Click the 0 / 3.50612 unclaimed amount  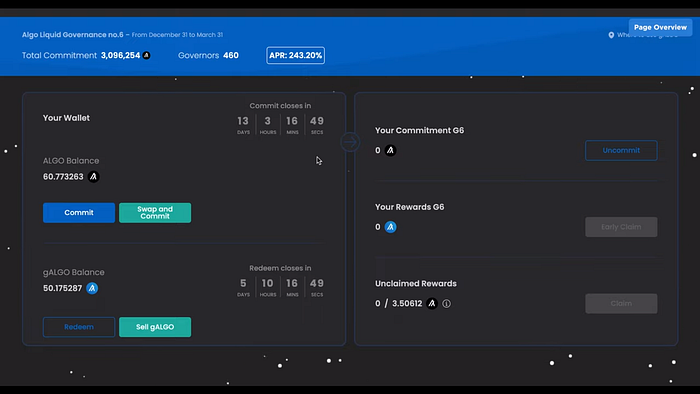(x=398, y=303)
